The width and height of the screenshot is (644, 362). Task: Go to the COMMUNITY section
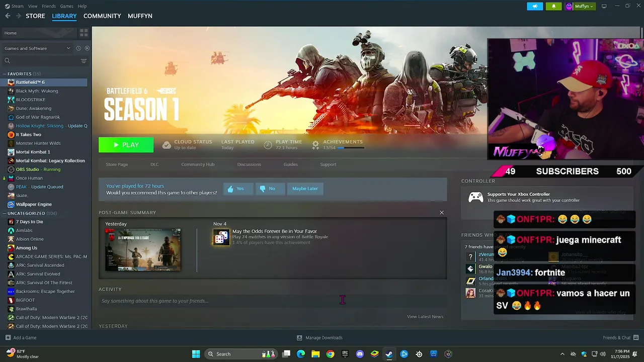(102, 16)
